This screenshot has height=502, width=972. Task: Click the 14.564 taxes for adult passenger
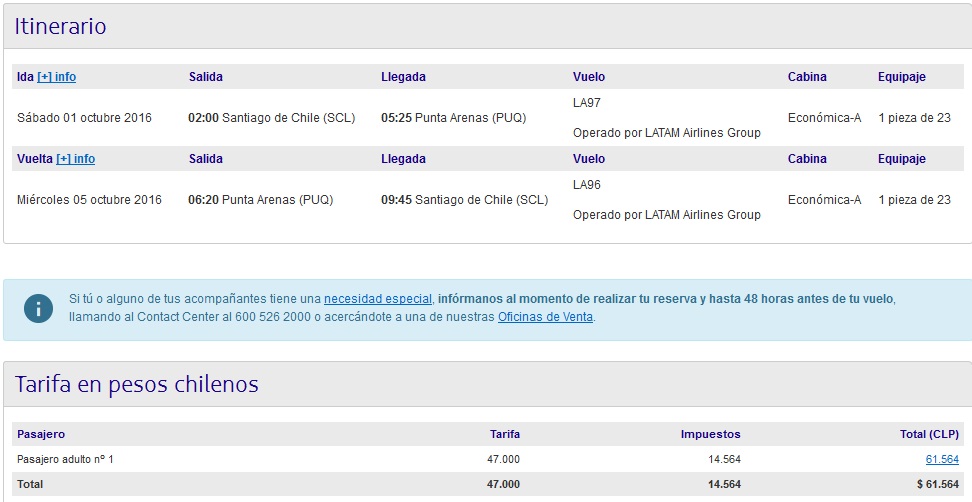click(724, 459)
